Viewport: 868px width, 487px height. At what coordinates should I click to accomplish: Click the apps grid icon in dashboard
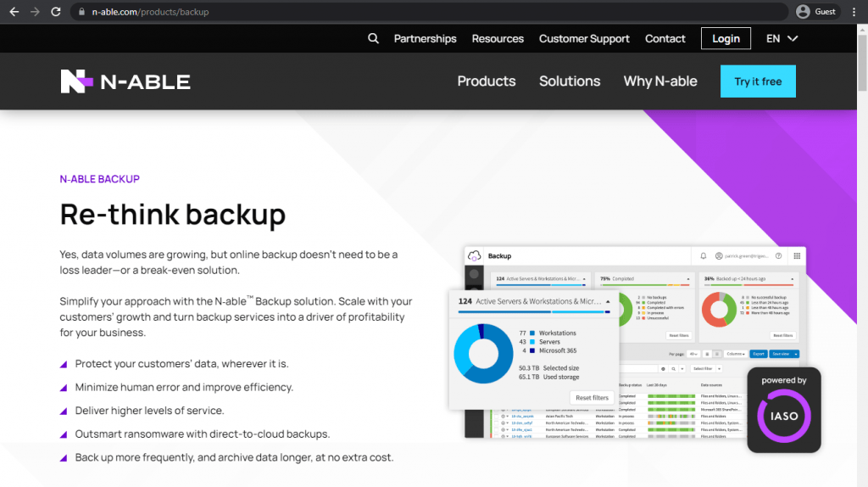coord(797,256)
